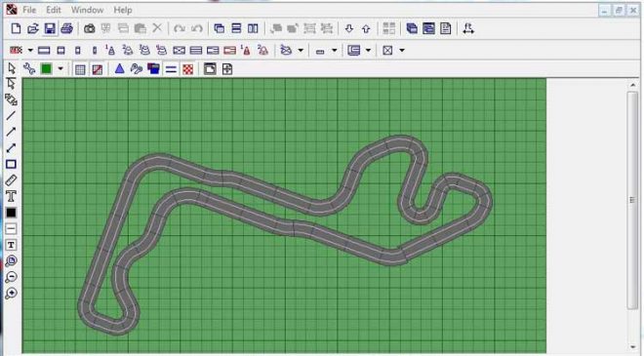Click the window-with-frame icon in third row
This screenshot has height=356, width=644.
[210, 69]
